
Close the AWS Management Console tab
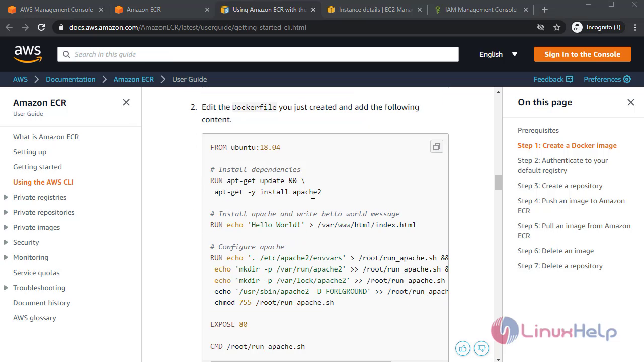pos(101,10)
